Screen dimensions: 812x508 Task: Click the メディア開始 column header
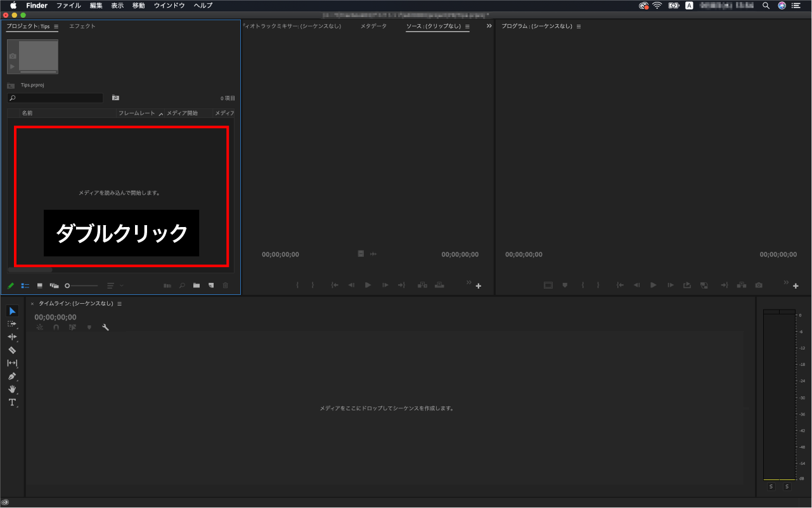[x=182, y=113]
